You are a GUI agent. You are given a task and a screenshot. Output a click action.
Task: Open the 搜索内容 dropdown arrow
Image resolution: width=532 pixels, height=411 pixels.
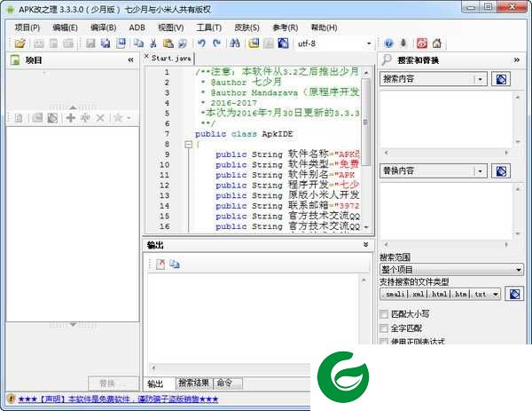pyautogui.click(x=480, y=79)
